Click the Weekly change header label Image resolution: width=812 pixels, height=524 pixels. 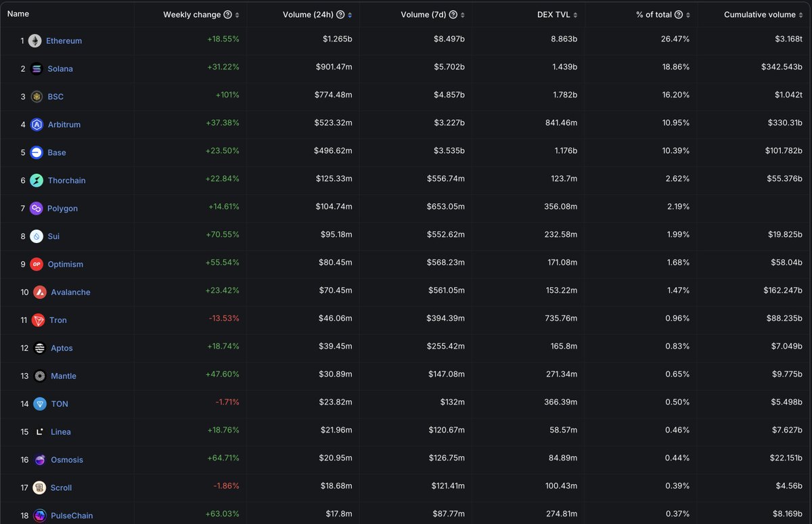coord(192,15)
